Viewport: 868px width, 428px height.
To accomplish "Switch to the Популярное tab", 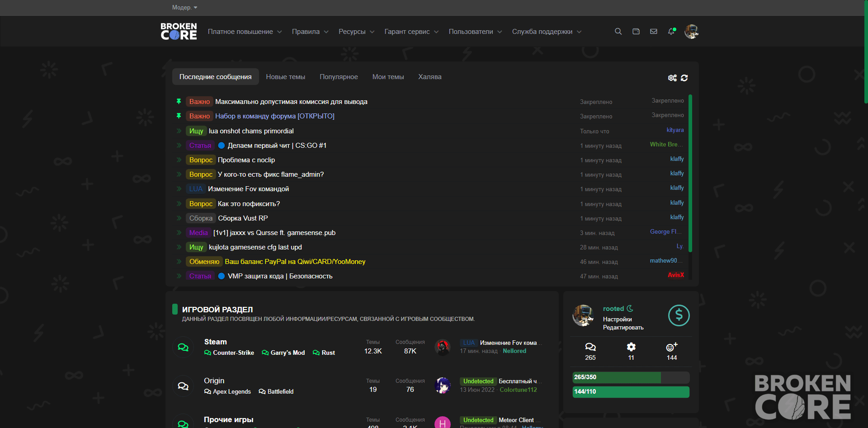I will [x=339, y=77].
